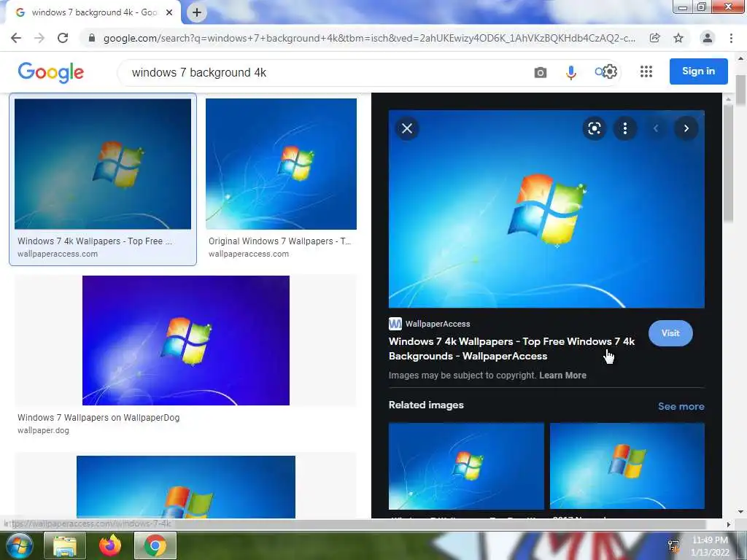Viewport: 747px width, 560px height.
Task: Select purple WallpaperDog wallpaper thumbnail
Action: (x=186, y=341)
